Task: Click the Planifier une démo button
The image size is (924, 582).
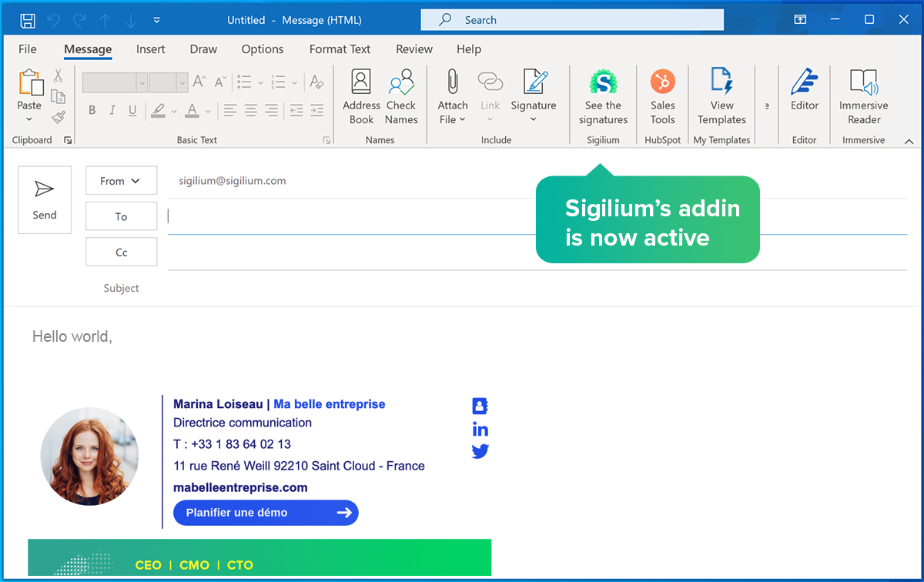Action: pos(266,513)
